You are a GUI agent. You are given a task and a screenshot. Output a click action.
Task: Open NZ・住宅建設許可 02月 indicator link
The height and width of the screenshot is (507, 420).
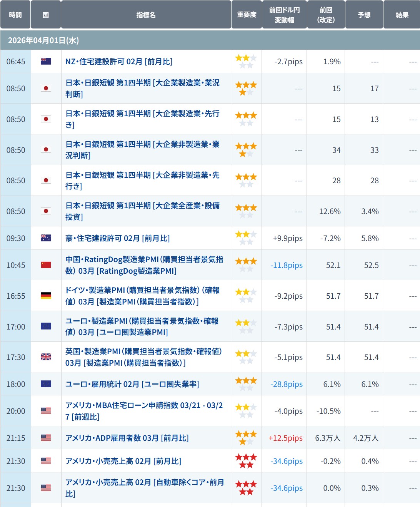(119, 62)
